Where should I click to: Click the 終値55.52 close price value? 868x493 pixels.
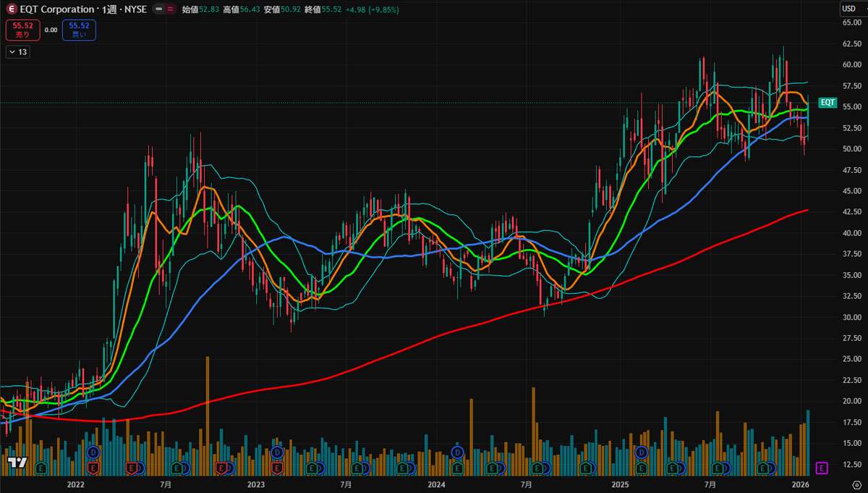pyautogui.click(x=323, y=9)
